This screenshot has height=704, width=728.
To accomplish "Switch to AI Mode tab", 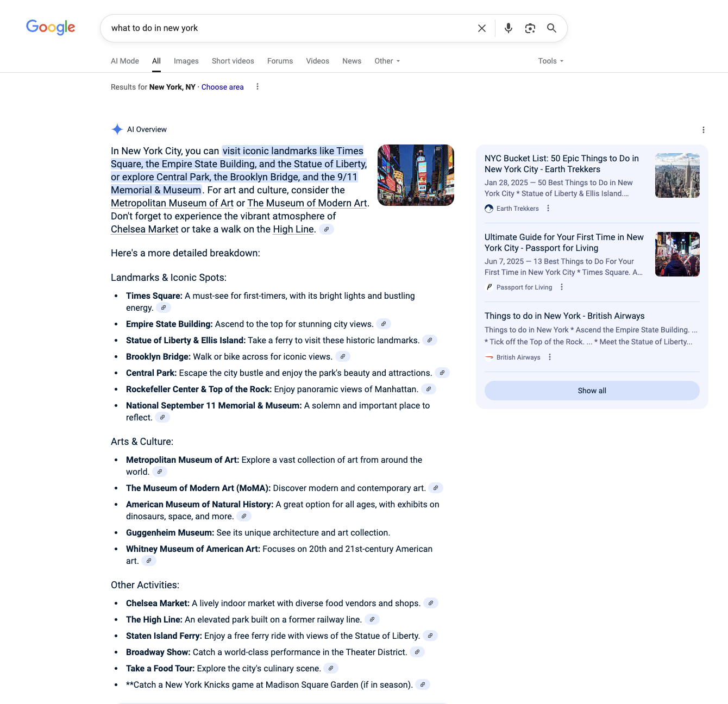I will point(125,61).
